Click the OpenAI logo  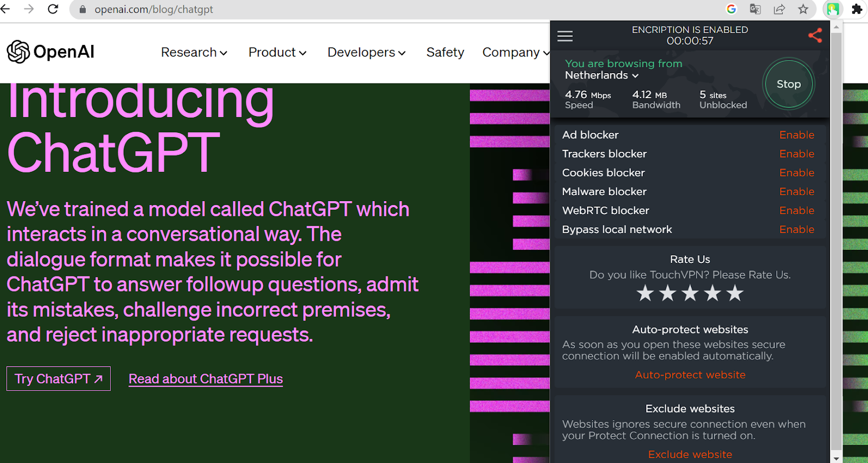(x=50, y=52)
